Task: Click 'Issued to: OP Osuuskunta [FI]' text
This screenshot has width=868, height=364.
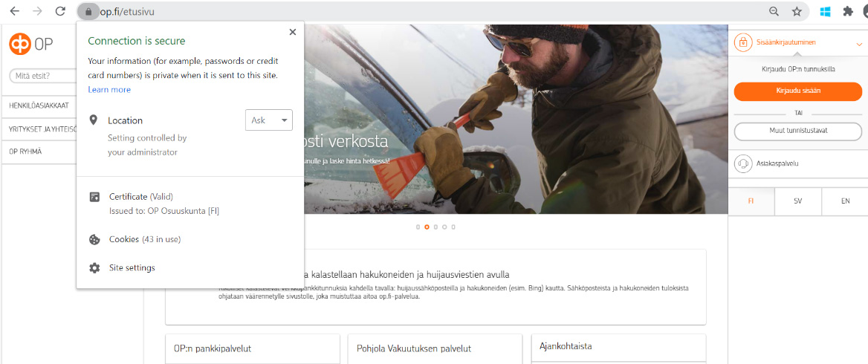Action: 164,211
